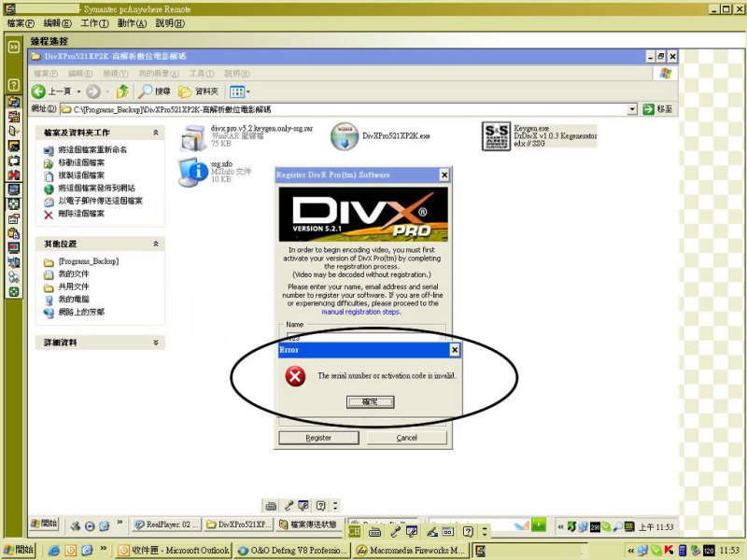Go to My Computer (我的電腦)
This screenshot has width=747, height=560.
point(74,300)
